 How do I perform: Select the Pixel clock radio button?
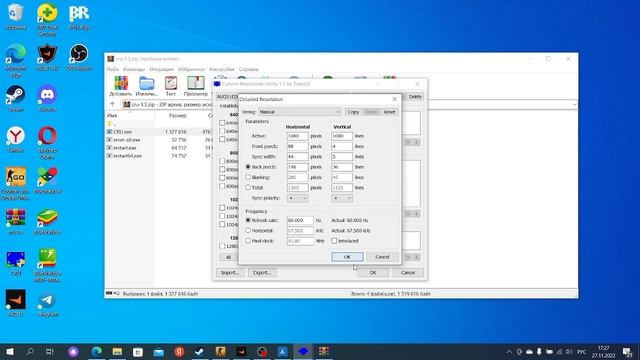coord(248,241)
